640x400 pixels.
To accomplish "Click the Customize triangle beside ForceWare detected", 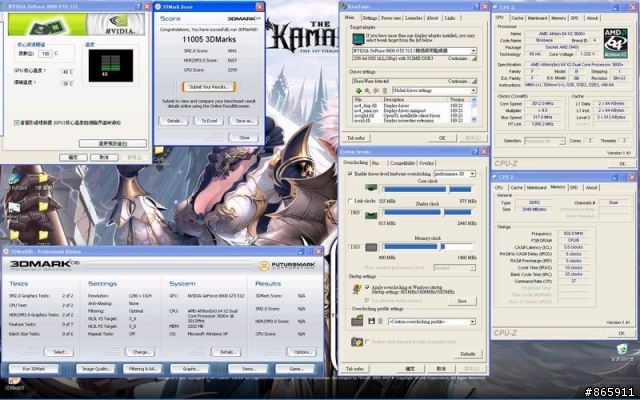I will pyautogui.click(x=474, y=82).
